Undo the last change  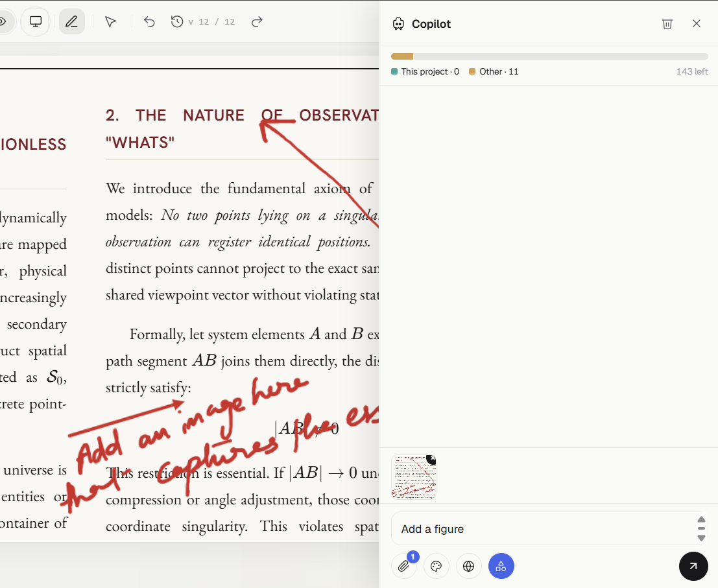[x=149, y=21]
